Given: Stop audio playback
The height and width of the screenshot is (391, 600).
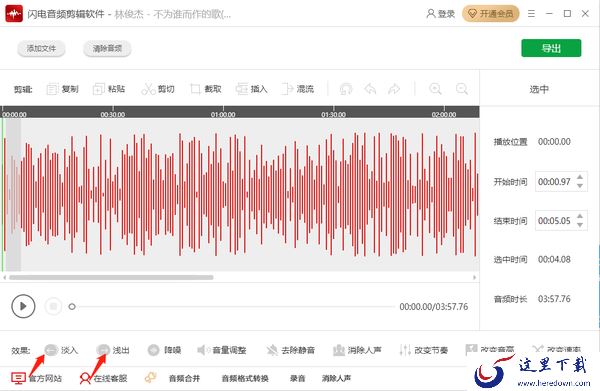Looking at the screenshot, I should (x=53, y=306).
